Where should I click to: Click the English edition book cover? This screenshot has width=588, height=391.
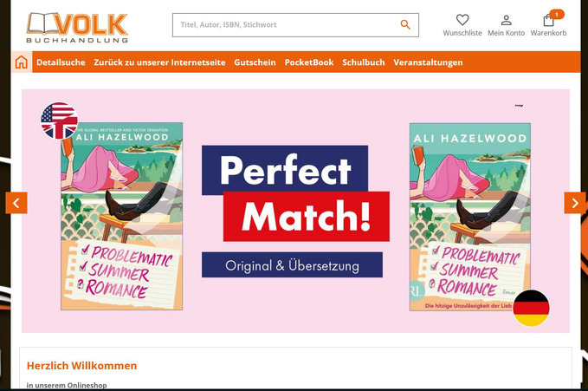pyautogui.click(x=122, y=216)
